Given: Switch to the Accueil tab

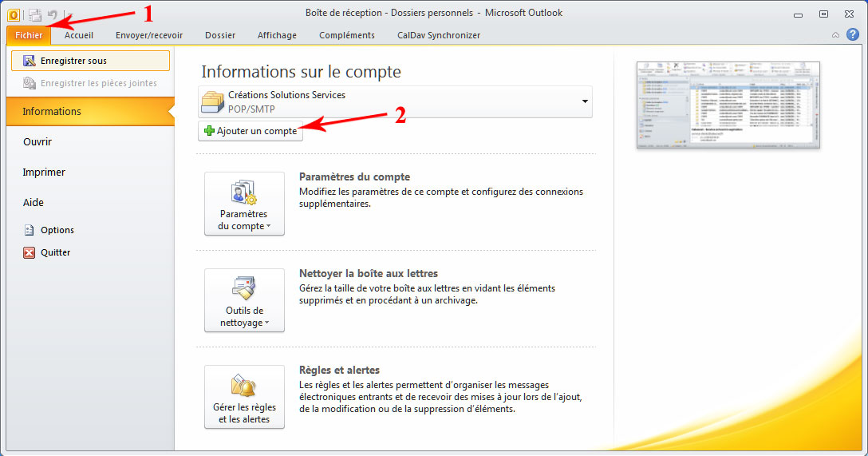Looking at the screenshot, I should pyautogui.click(x=79, y=35).
